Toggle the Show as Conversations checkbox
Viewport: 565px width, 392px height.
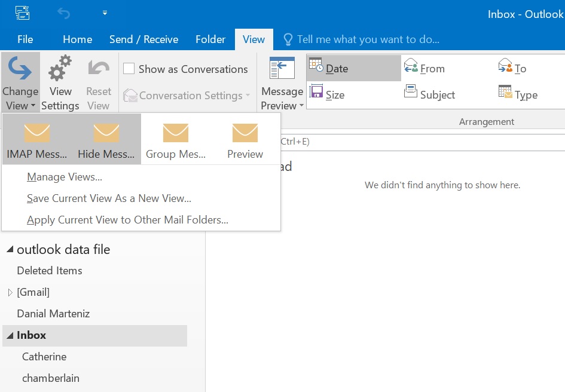click(x=129, y=69)
